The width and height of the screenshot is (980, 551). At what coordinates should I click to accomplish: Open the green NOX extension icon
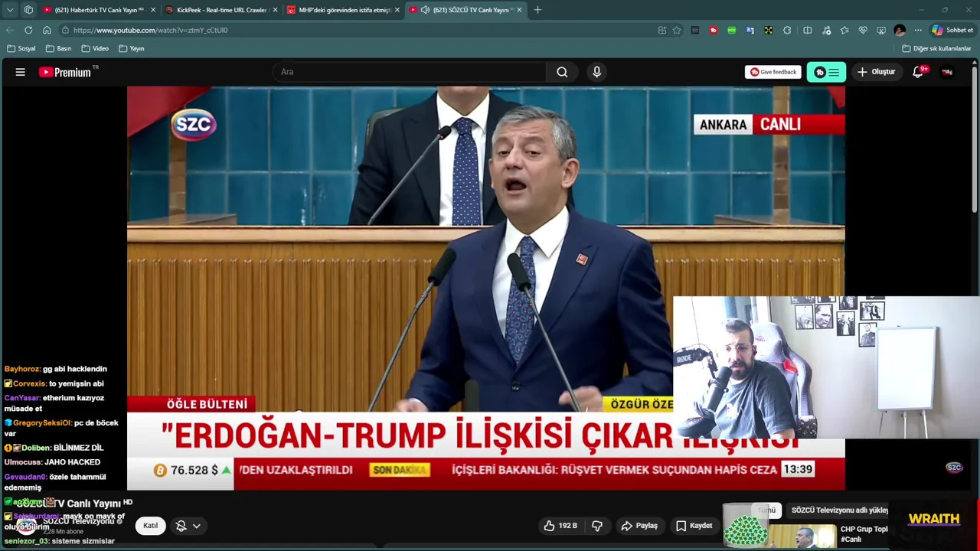point(732,30)
